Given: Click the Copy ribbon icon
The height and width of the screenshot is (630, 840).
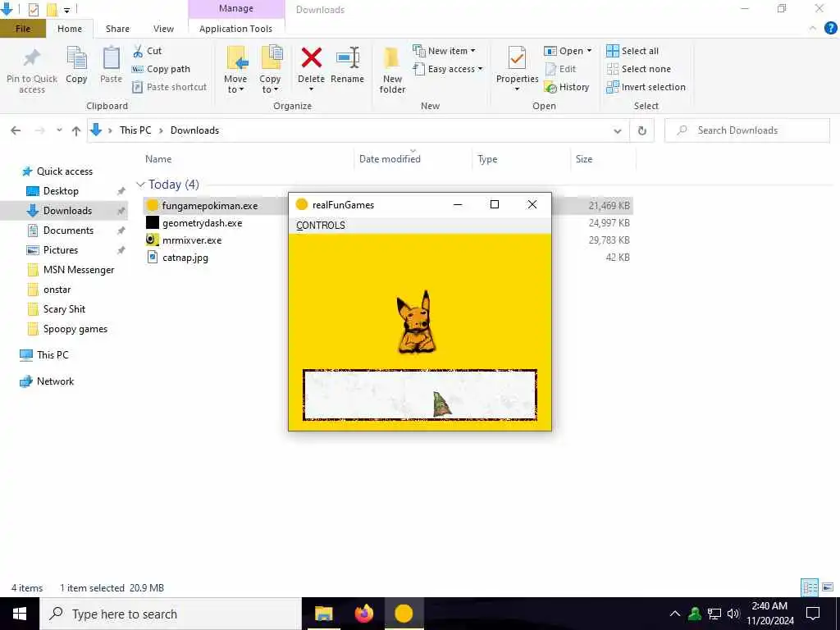Looking at the screenshot, I should click(76, 59).
